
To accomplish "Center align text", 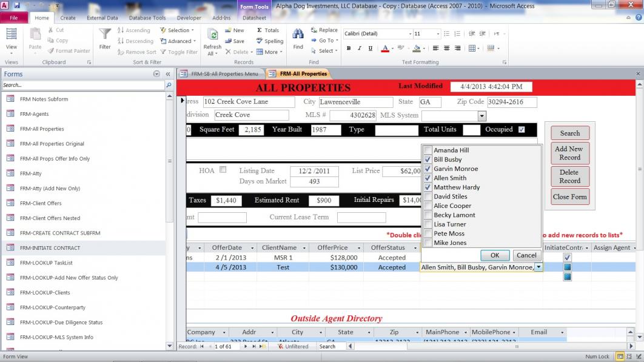I will (x=447, y=49).
